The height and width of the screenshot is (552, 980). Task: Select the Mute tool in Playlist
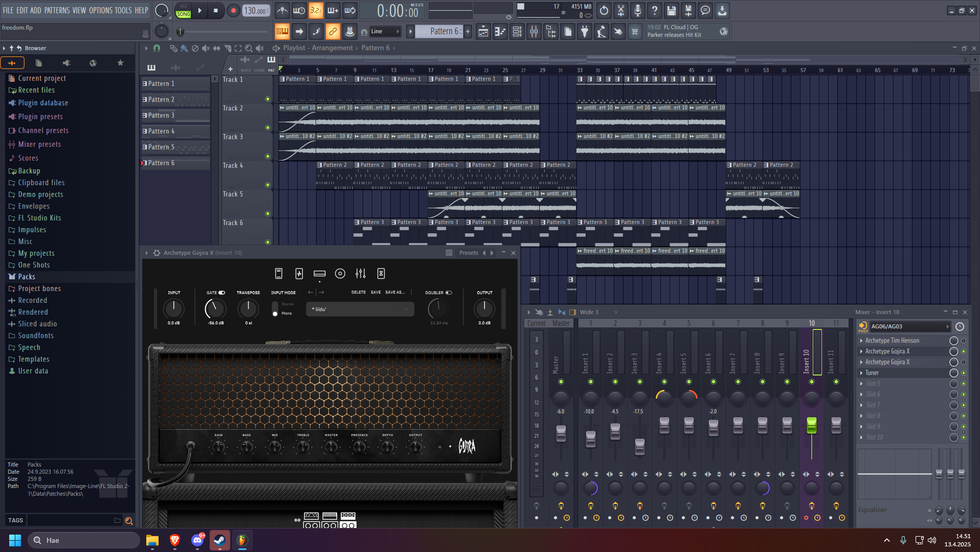[x=206, y=48]
